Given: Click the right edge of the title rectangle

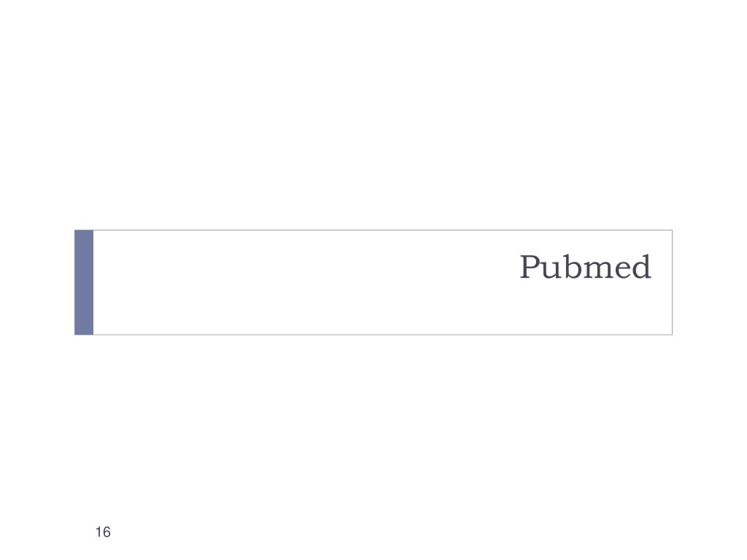Looking at the screenshot, I should pyautogui.click(x=672, y=282).
